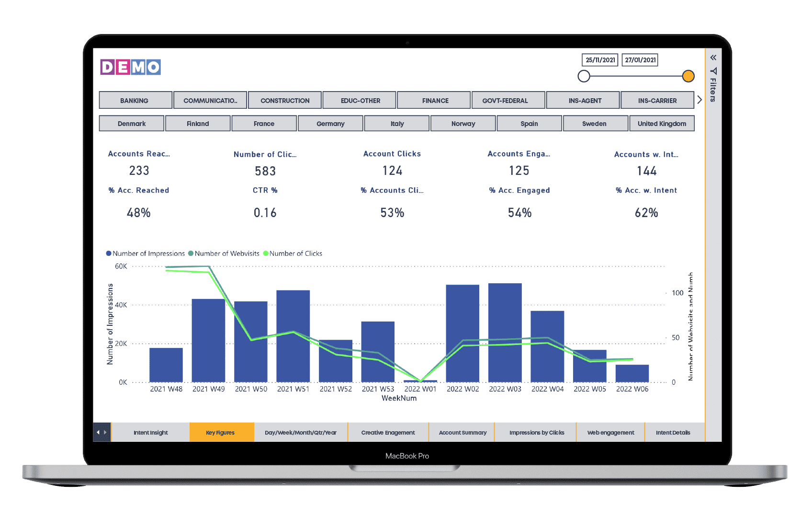812x518 pixels.
Task: Open the Account Summary tab
Action: tap(462, 432)
